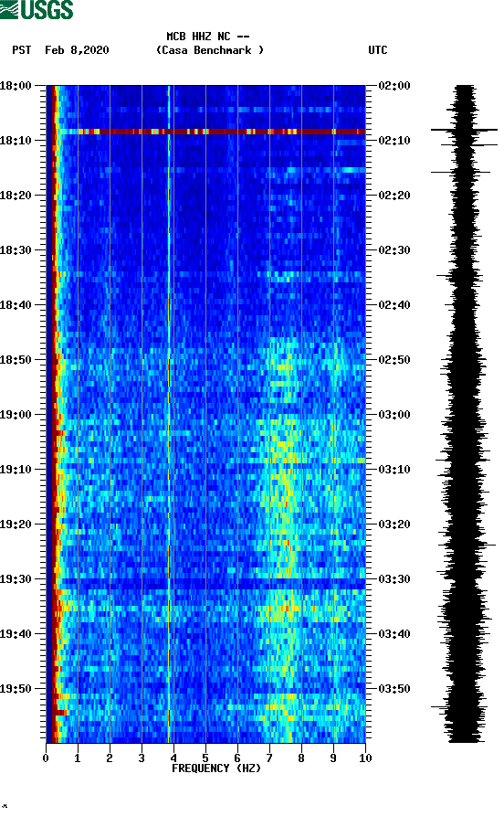
Task: Click the '03:00' UTC time label
Action: tap(394, 415)
